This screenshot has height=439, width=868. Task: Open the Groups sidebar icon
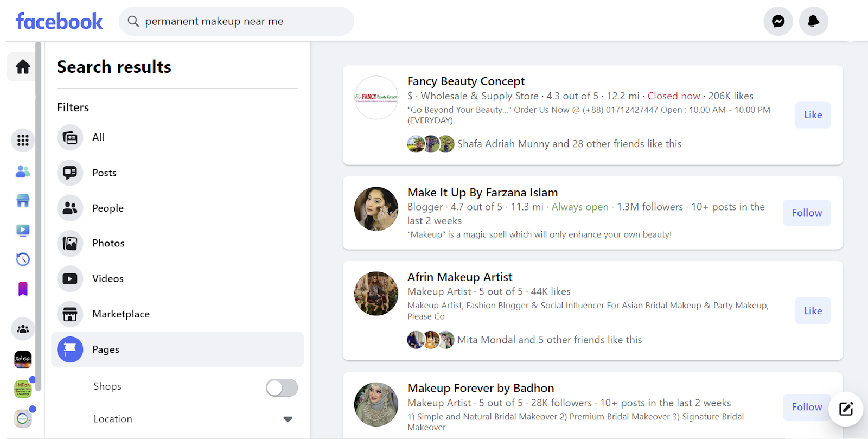pyautogui.click(x=23, y=329)
